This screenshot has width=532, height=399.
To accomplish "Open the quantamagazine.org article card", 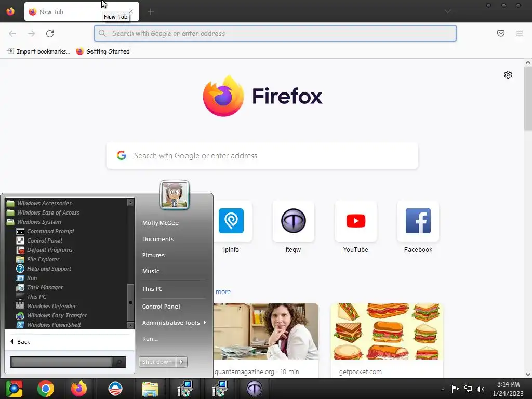I will (x=266, y=340).
